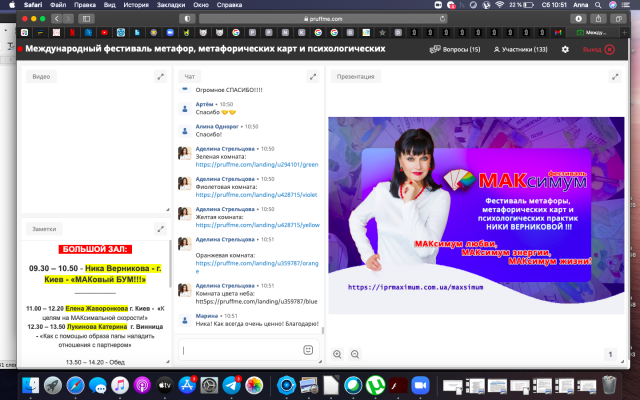Viewport: 640px width, 400px height.
Task: Click the red exit circle icon
Action: pos(610,49)
